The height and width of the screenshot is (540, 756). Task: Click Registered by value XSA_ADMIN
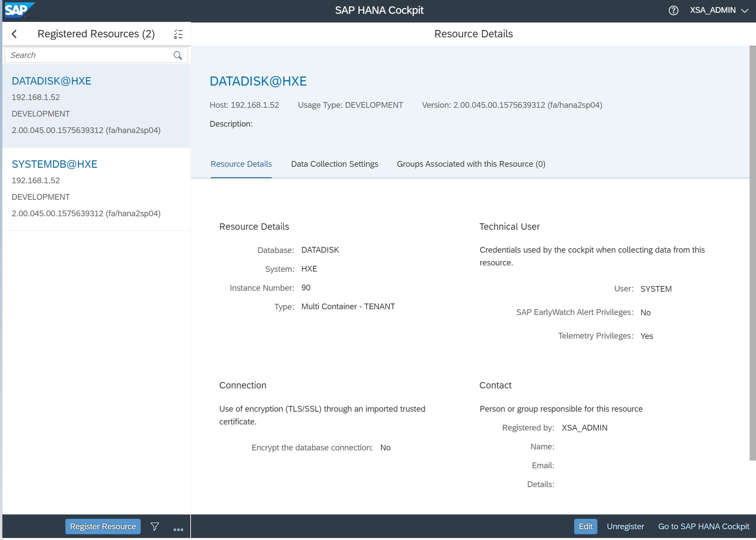tap(585, 428)
